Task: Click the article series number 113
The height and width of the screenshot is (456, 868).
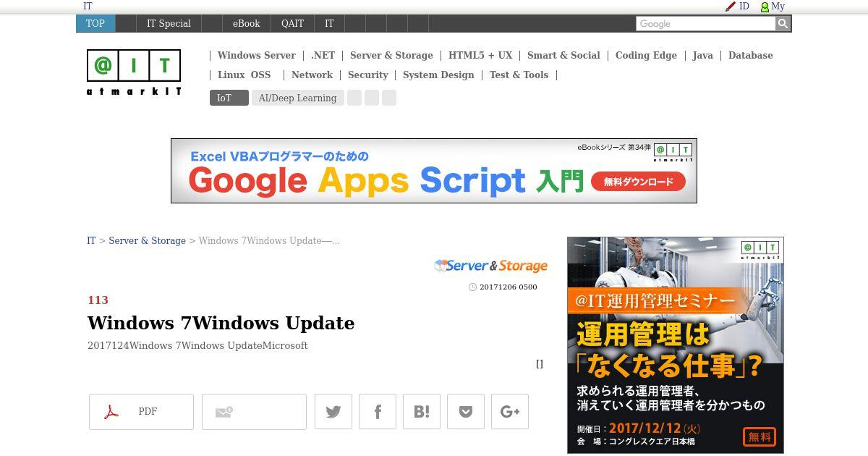Action: (x=98, y=300)
